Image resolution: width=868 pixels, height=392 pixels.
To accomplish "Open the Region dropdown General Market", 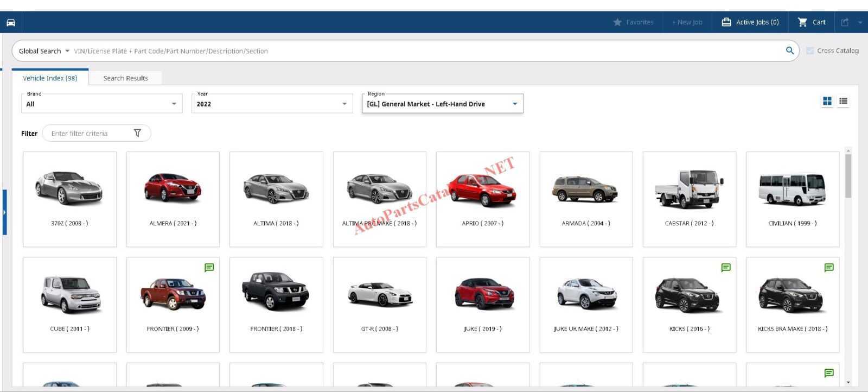I will coord(442,104).
